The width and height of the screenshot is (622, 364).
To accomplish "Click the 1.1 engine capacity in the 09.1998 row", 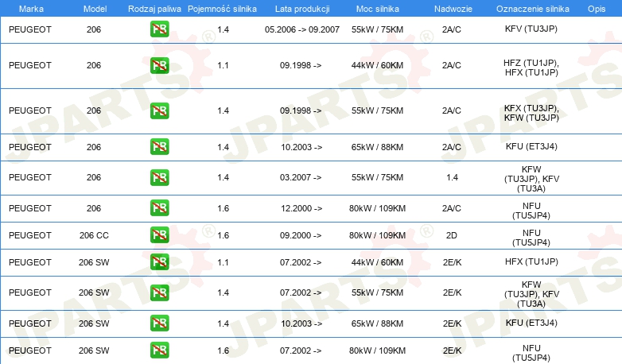I will pyautogui.click(x=223, y=65).
